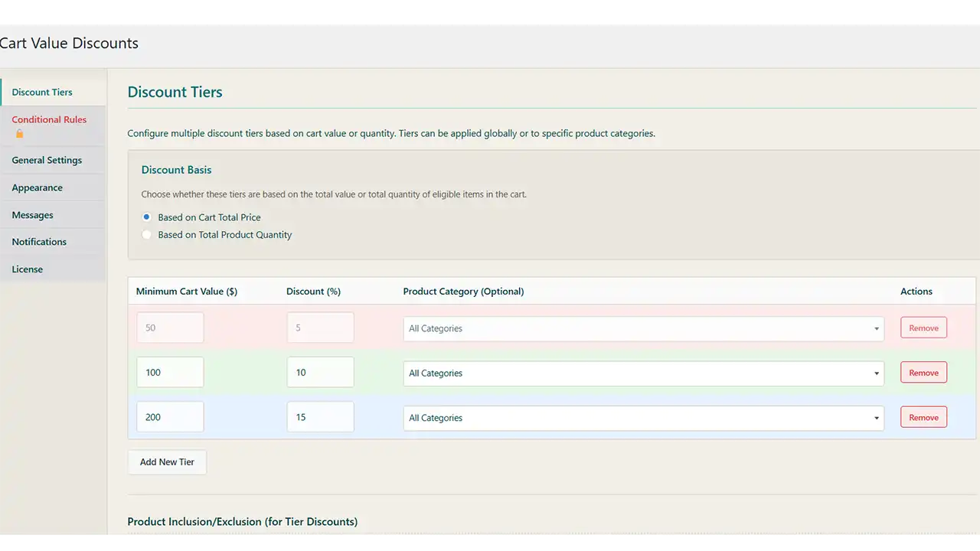Click the lock icon under Conditional Rules
Viewport: 980px width, 551px height.
click(x=20, y=134)
